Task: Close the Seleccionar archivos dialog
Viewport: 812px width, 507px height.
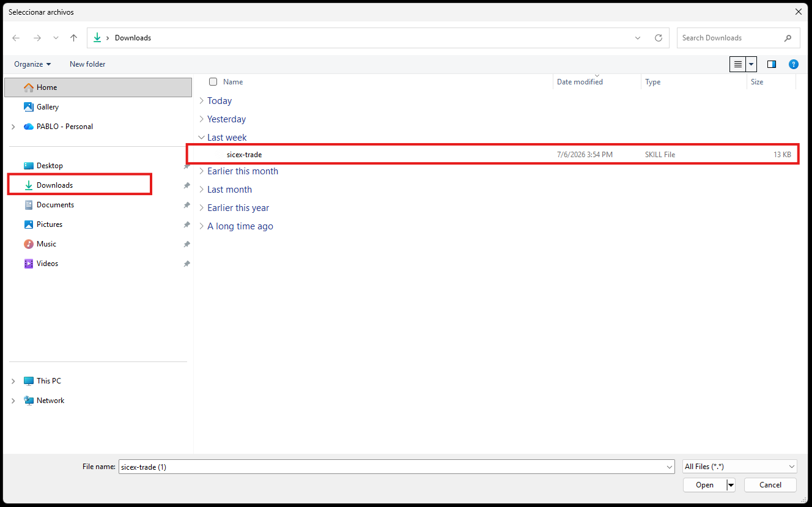Action: pos(799,12)
